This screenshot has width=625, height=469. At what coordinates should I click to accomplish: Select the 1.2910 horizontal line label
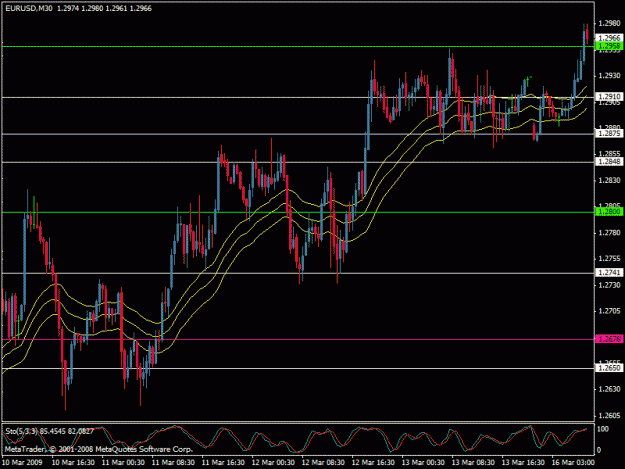pyautogui.click(x=609, y=96)
